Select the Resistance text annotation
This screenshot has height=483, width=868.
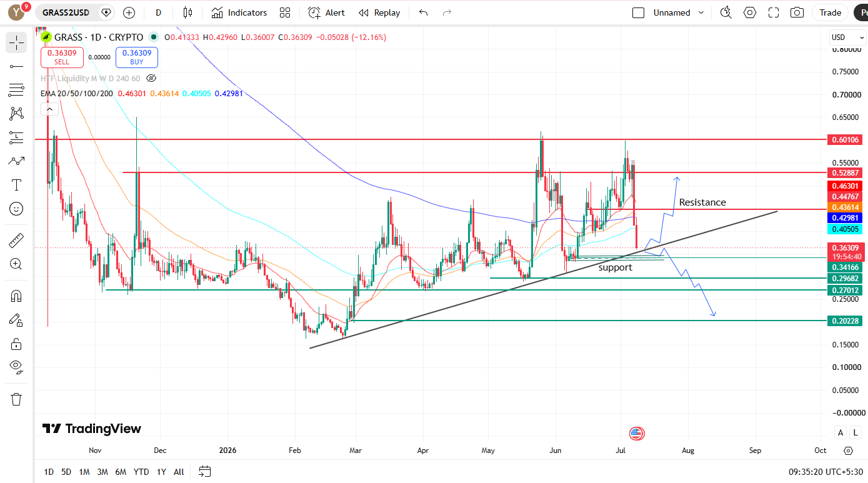702,202
